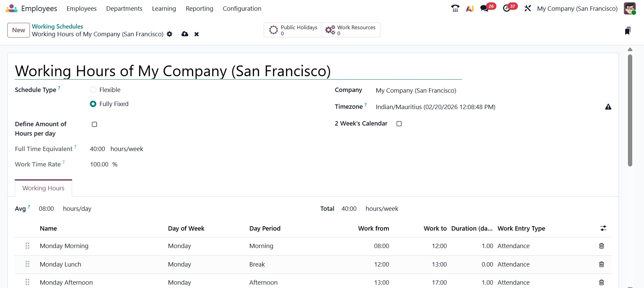Image resolution: width=644 pixels, height=288 pixels.
Task: Open the VoIP phone icon
Action: click(x=455, y=8)
